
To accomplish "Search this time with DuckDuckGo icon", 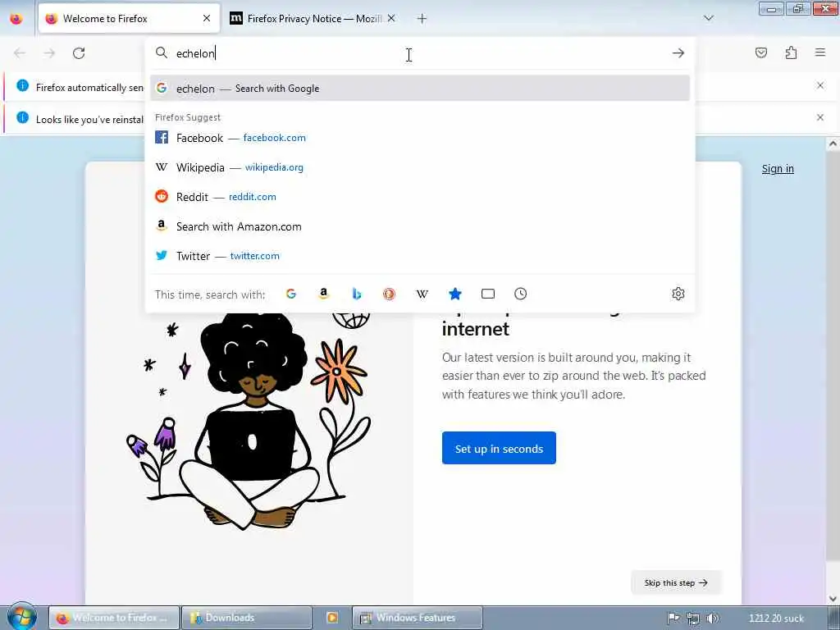I will click(x=389, y=294).
